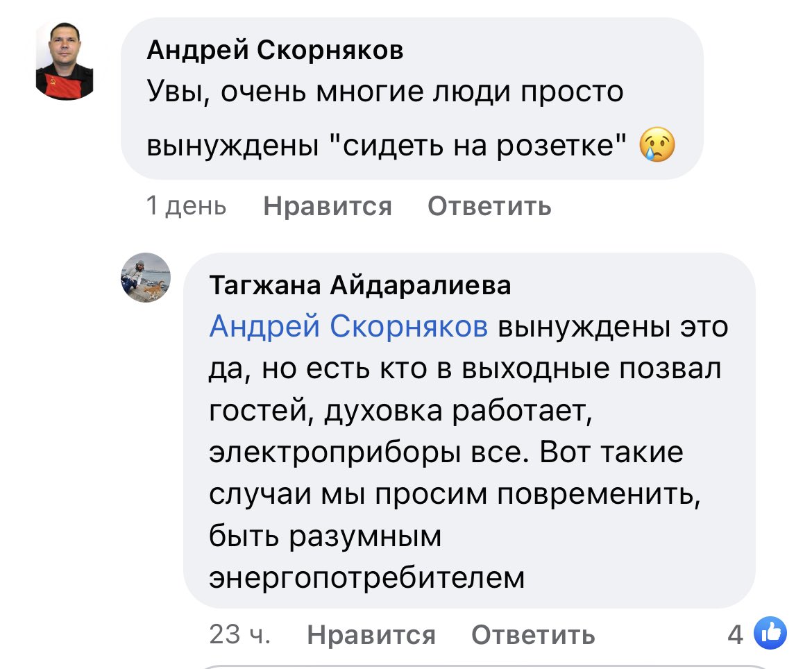Click the blue thumbs-up reaction icon
This screenshot has width=812, height=669.
pyautogui.click(x=770, y=632)
